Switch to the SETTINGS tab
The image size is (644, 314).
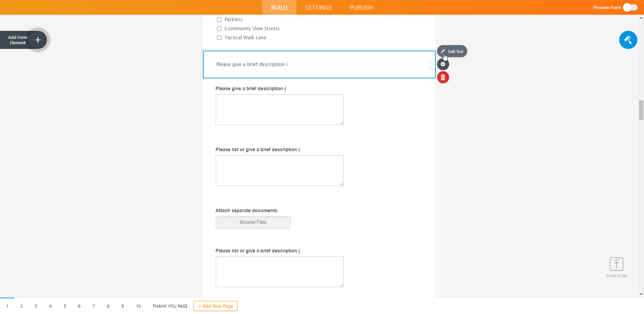[x=318, y=7]
